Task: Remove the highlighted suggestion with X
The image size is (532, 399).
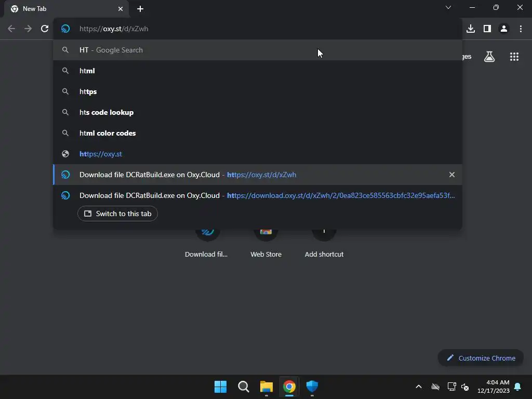Action: pos(452,175)
